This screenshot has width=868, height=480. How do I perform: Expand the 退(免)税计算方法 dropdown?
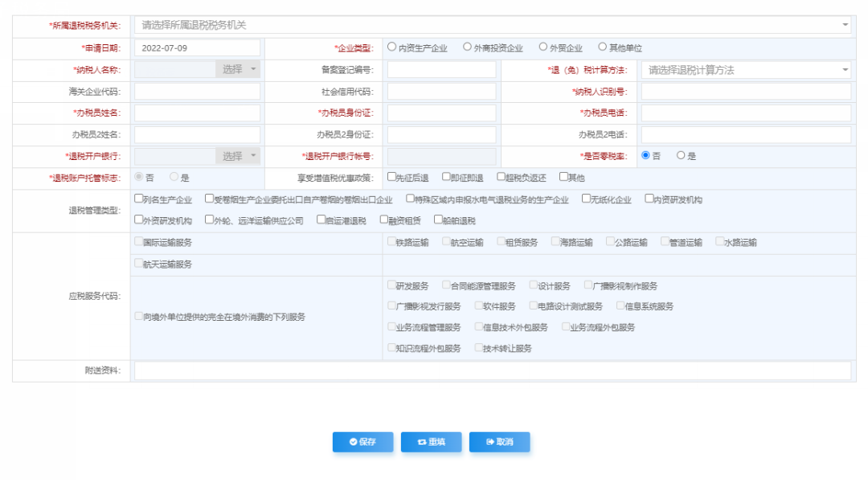745,70
